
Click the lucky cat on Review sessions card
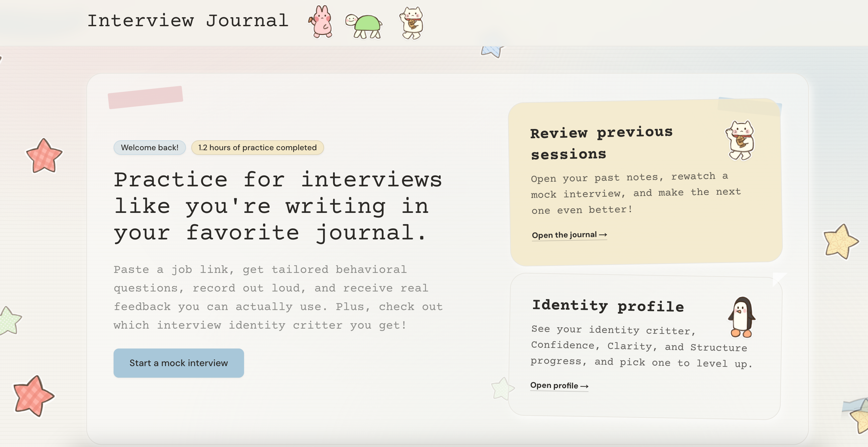[x=740, y=140]
